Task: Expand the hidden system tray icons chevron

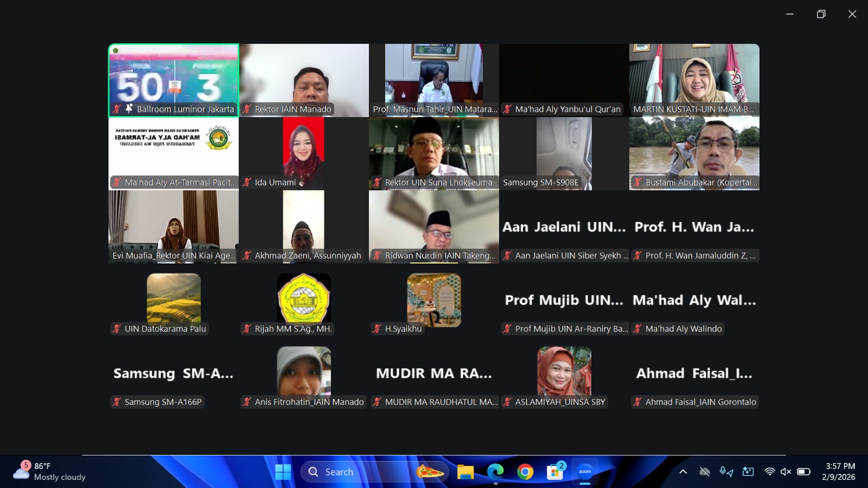Action: (x=683, y=472)
